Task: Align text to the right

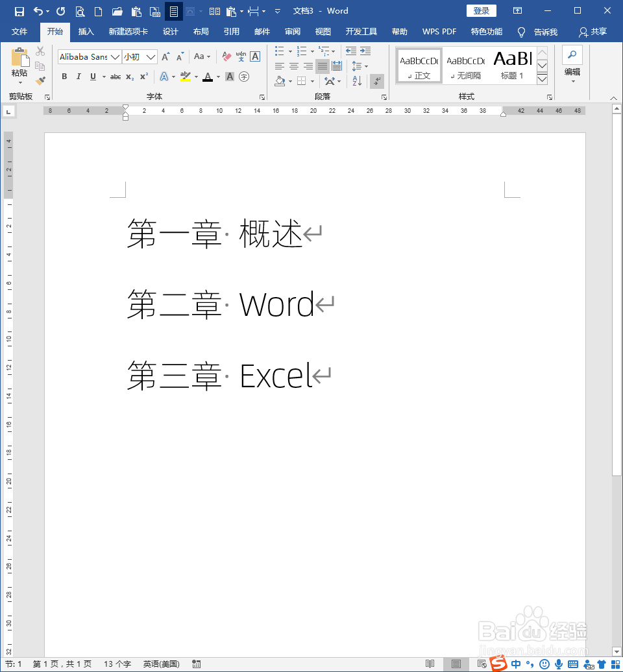Action: click(x=308, y=66)
